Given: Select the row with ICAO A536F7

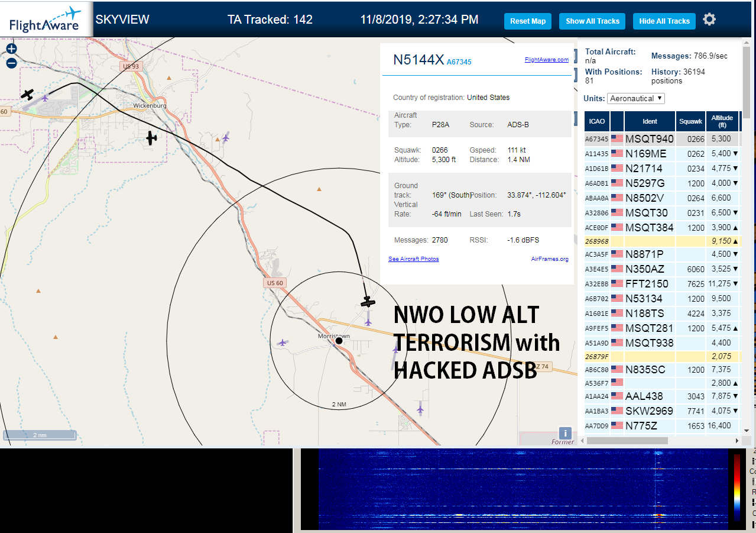Looking at the screenshot, I should pyautogui.click(x=662, y=383).
